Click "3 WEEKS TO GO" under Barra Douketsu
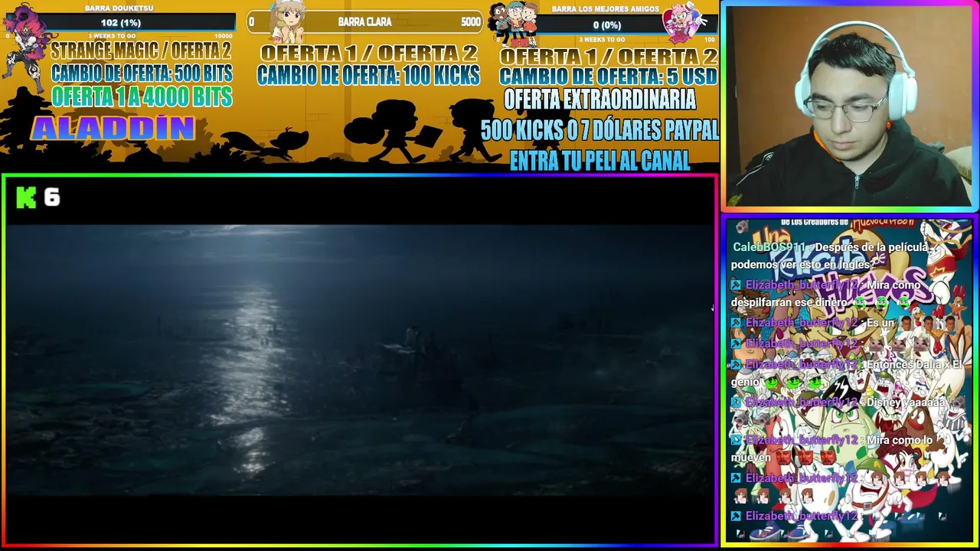Viewport: 980px width, 551px height. [x=111, y=37]
